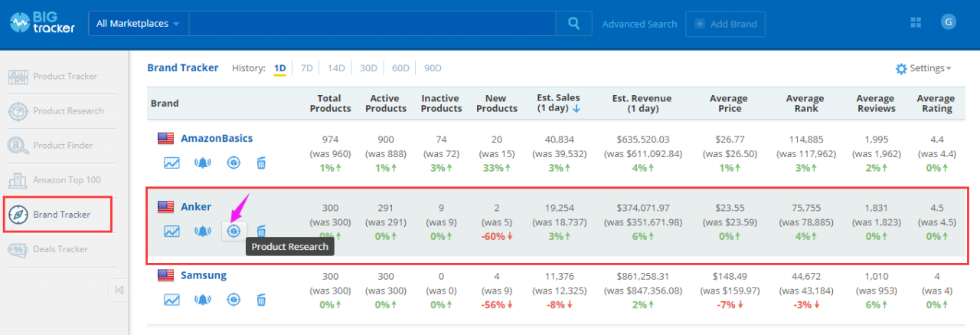Delete the Samsung brand with trash icon
980x335 pixels.
(261, 299)
